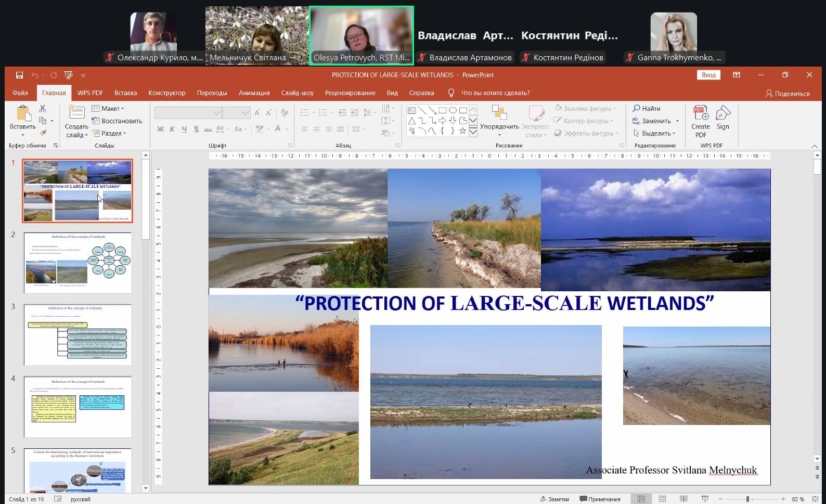Switch to slide sorter view icon
This screenshot has height=504, width=826.
tap(662, 499)
